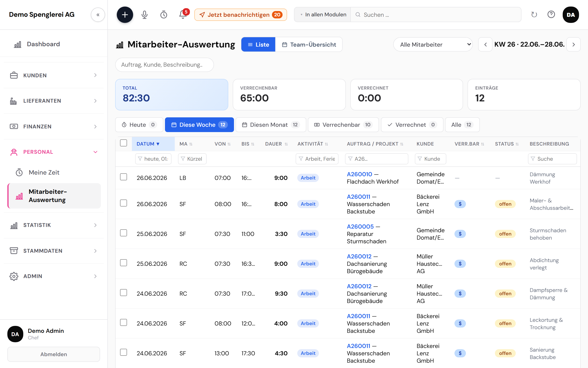Click the A26... order filter field

click(x=376, y=159)
